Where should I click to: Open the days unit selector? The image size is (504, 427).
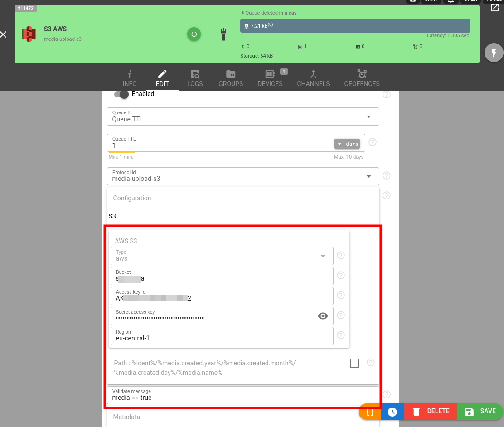coord(347,144)
